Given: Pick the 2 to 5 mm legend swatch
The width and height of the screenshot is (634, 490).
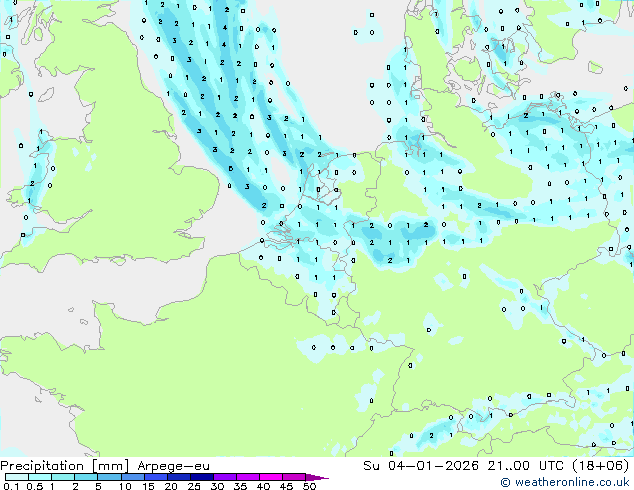Looking at the screenshot, I should click(86, 477).
